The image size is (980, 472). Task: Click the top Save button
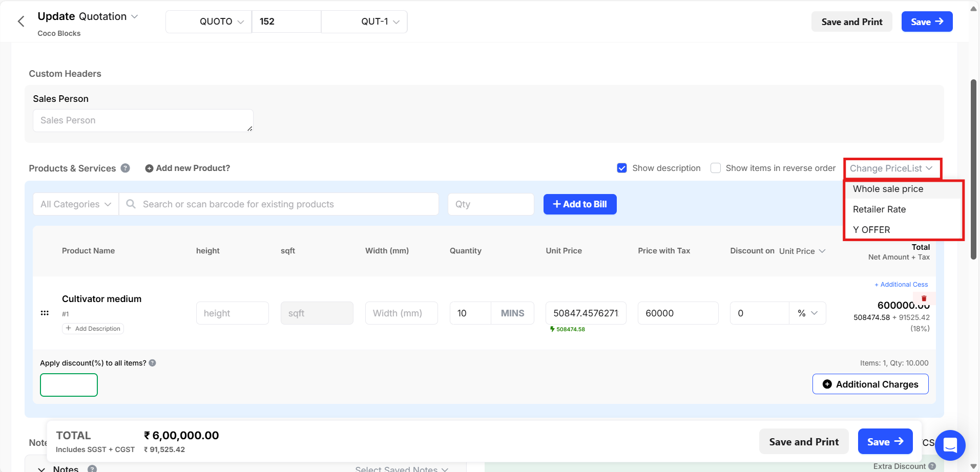[x=927, y=22]
